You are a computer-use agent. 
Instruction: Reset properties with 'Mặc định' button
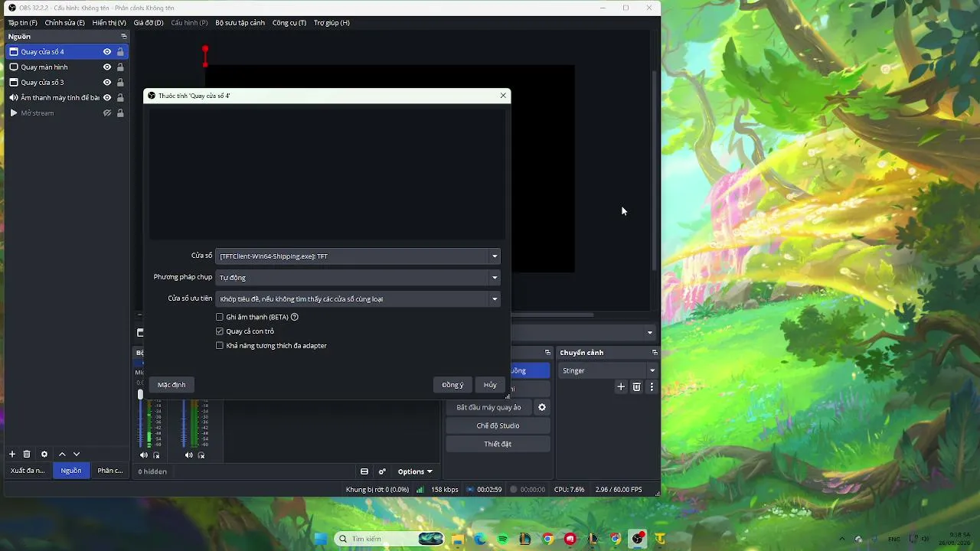pos(171,385)
